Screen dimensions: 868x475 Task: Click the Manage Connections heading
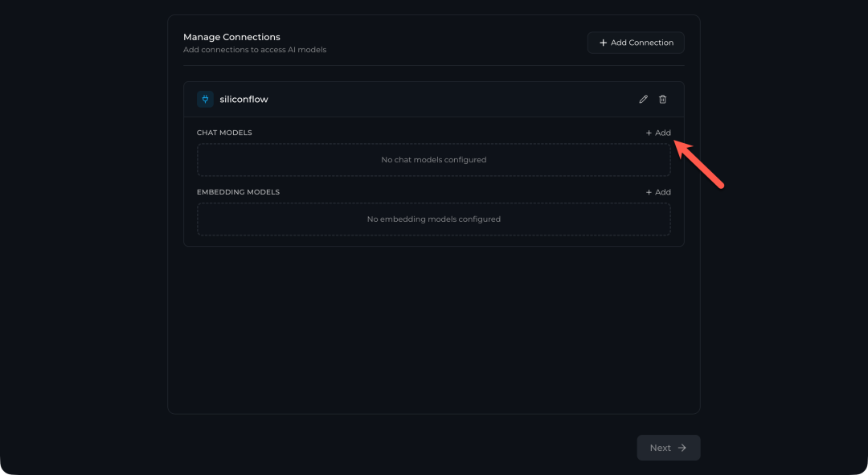231,37
